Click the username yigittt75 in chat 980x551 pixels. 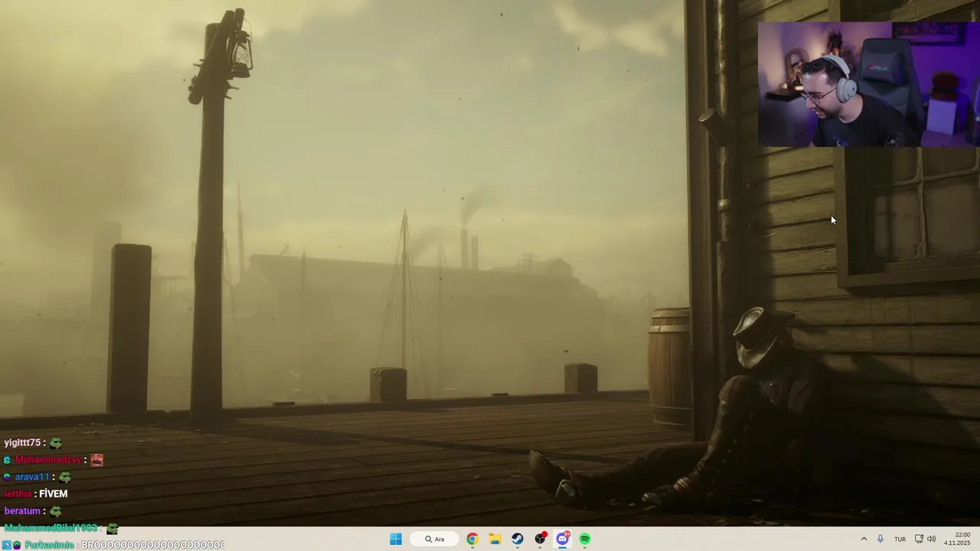(22, 443)
